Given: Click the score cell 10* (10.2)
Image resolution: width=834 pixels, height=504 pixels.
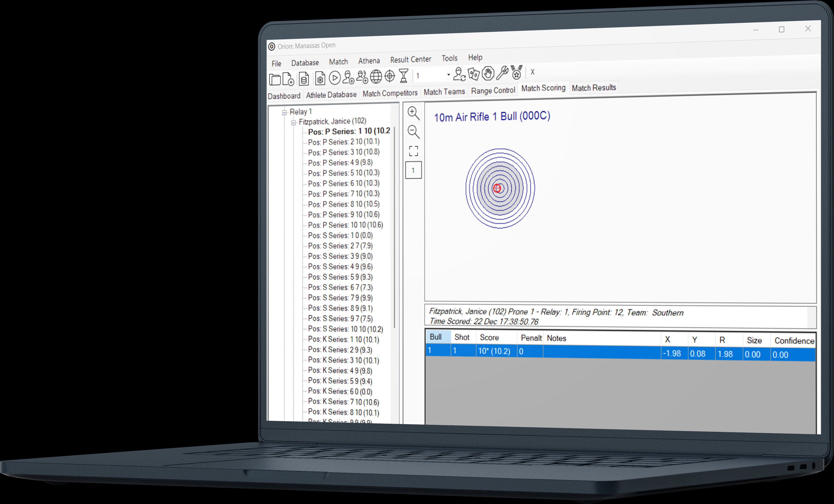Looking at the screenshot, I should click(497, 351).
